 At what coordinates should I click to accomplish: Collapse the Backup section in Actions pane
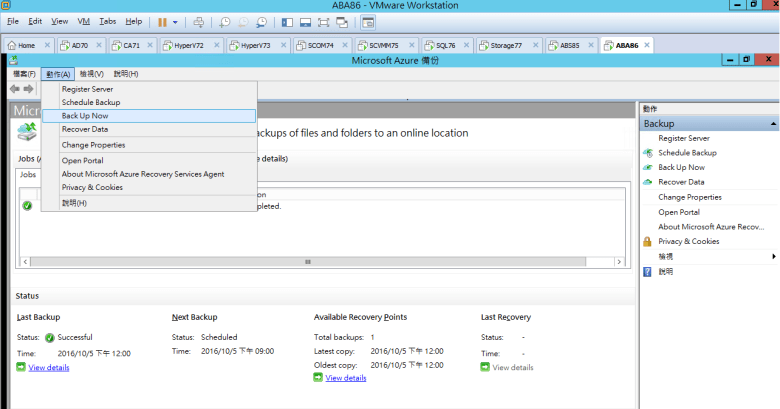[773, 123]
